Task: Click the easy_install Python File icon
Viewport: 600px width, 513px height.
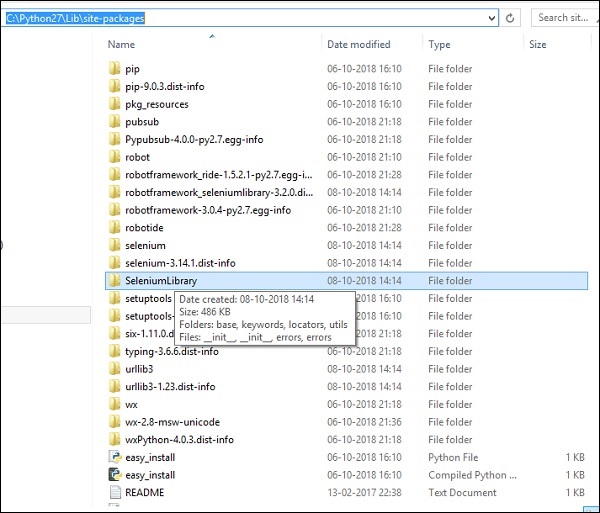Action: [115, 457]
